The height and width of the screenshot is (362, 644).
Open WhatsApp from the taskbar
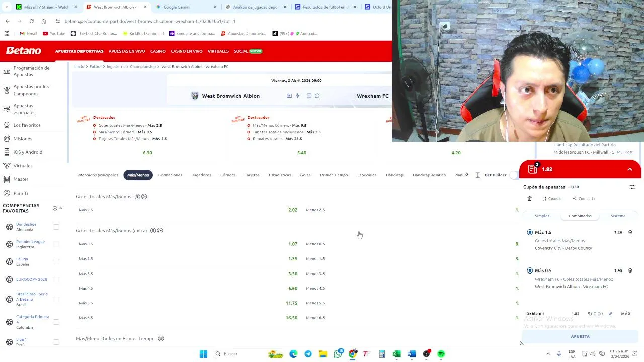[x=338, y=354]
